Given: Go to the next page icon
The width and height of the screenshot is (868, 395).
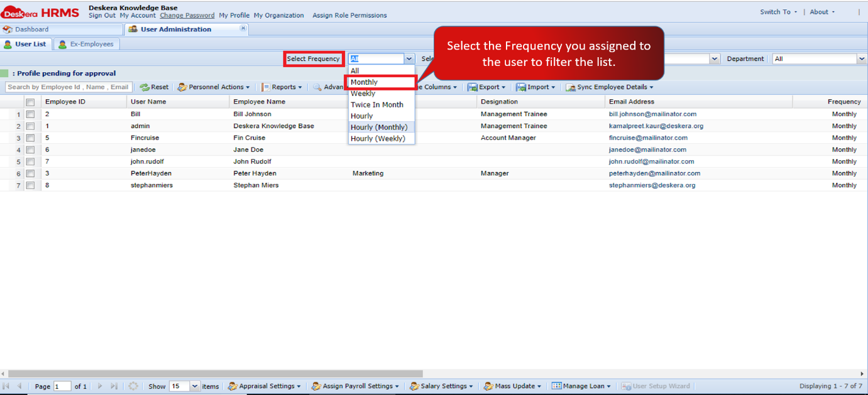Looking at the screenshot, I should (x=100, y=386).
